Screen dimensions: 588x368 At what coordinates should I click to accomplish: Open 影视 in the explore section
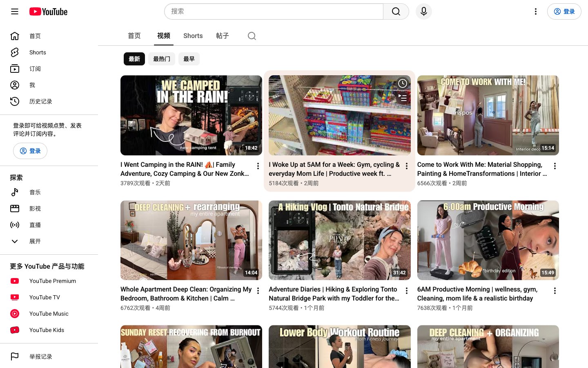[x=49, y=209]
